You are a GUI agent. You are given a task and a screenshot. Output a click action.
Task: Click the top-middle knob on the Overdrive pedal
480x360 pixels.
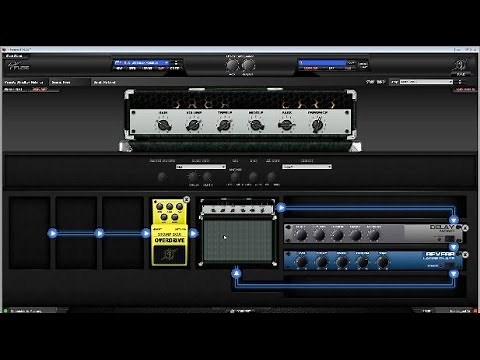(x=170, y=207)
